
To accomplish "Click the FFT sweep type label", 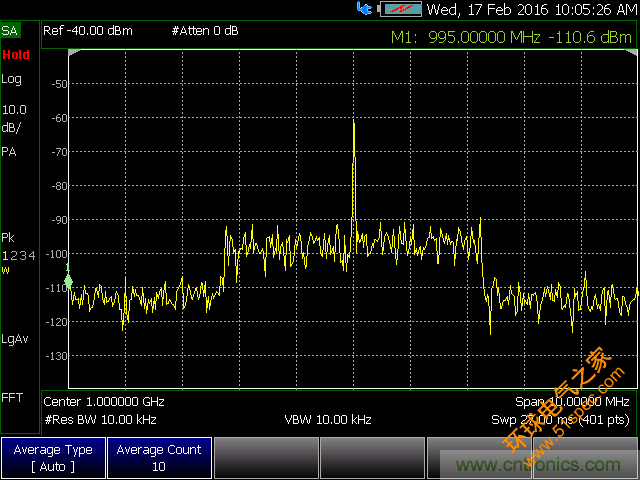I will pos(12,398).
